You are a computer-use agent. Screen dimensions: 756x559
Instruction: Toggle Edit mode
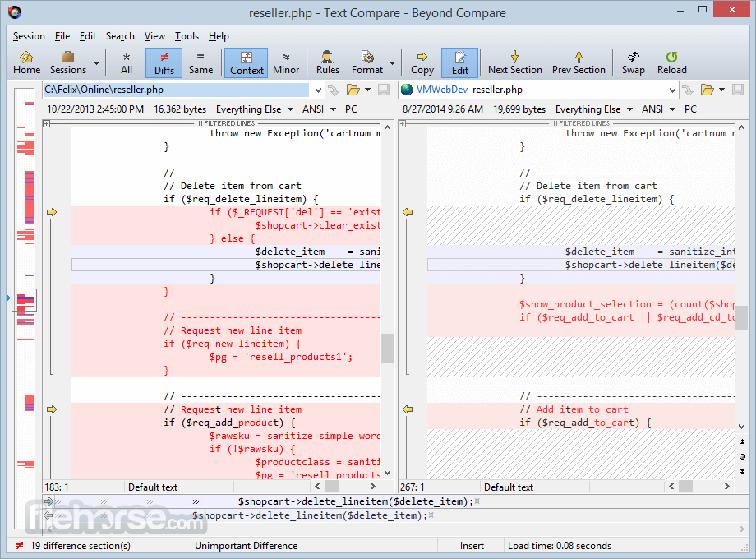pyautogui.click(x=459, y=62)
